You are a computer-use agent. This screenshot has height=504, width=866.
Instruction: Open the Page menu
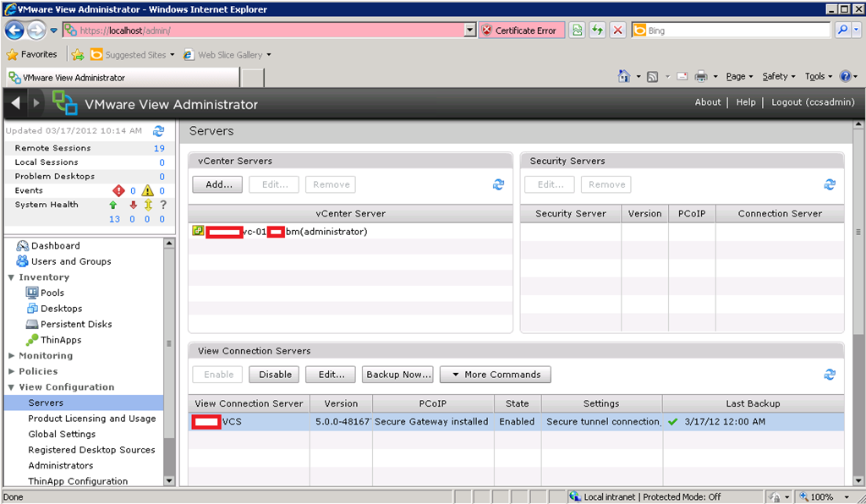pyautogui.click(x=739, y=76)
